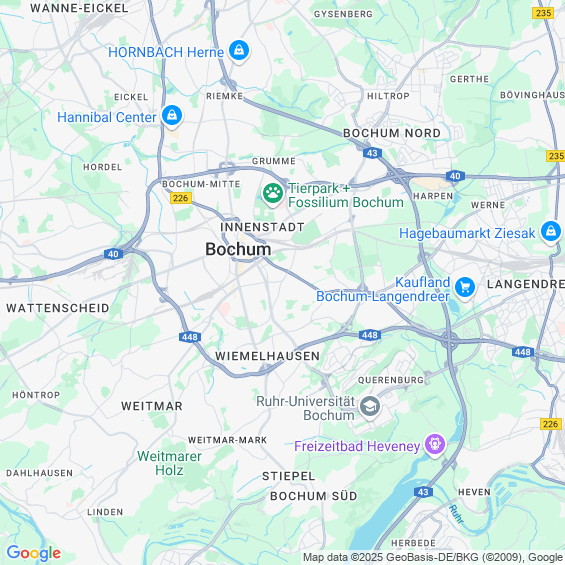
Task: Click the Hagebaumarkt Ziesak shop pin
Action: tap(551, 232)
